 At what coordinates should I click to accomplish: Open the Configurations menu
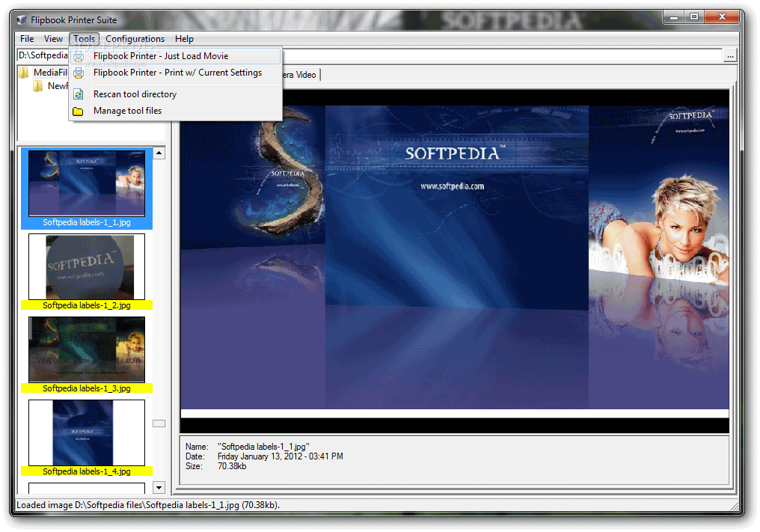pyautogui.click(x=135, y=39)
